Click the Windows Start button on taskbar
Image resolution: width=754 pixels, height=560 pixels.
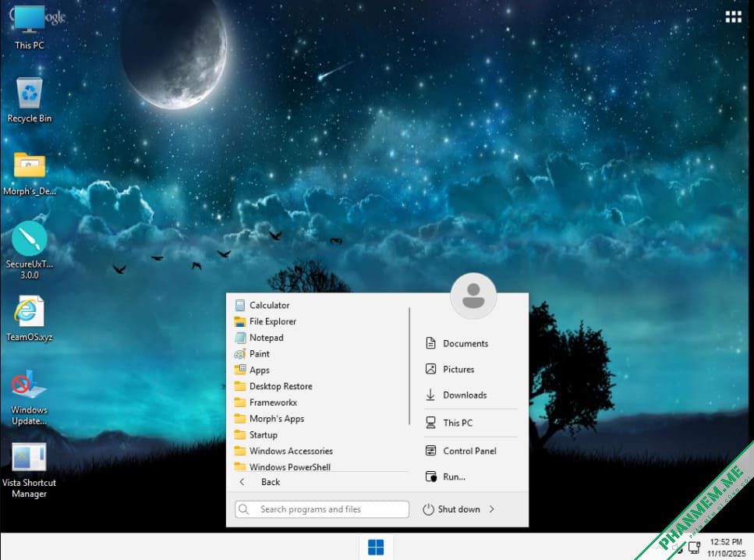click(376, 547)
